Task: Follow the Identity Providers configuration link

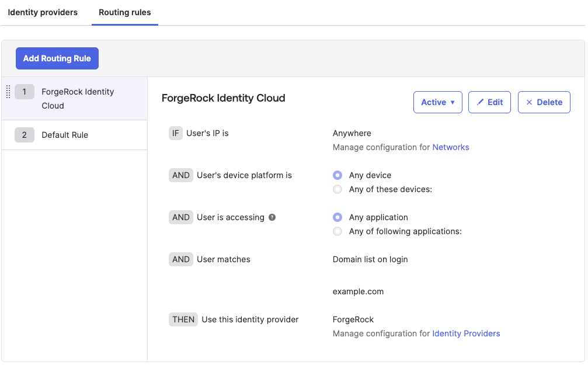Action: pyautogui.click(x=466, y=333)
